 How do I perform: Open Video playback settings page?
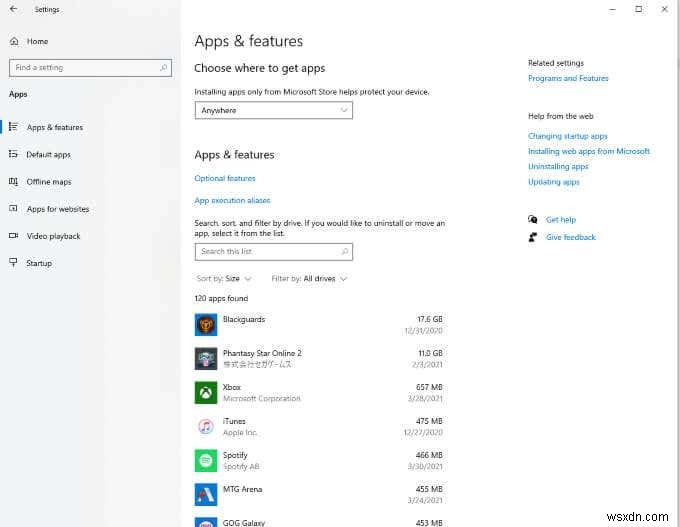coord(53,236)
